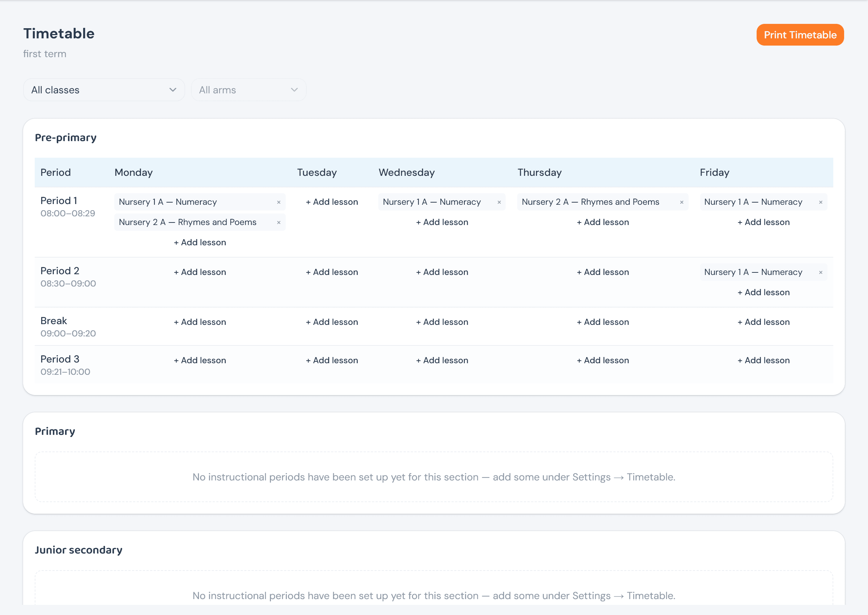Image resolution: width=868 pixels, height=615 pixels.
Task: Click the 'Junior secondary' section heading
Action: [x=78, y=550]
